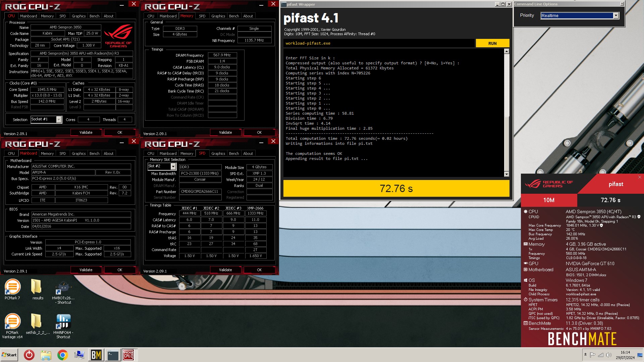Switch to Mainboard tab in CPU window

point(29,16)
